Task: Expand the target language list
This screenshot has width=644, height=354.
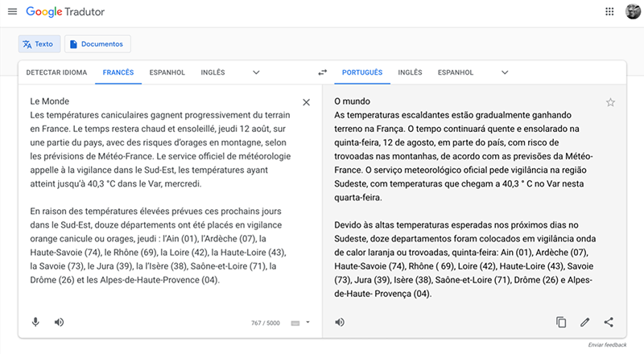Action: click(x=505, y=72)
